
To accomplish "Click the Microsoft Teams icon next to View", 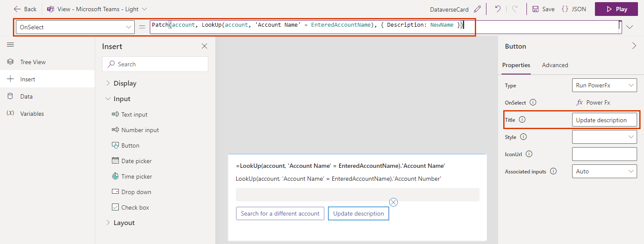I will (50, 9).
